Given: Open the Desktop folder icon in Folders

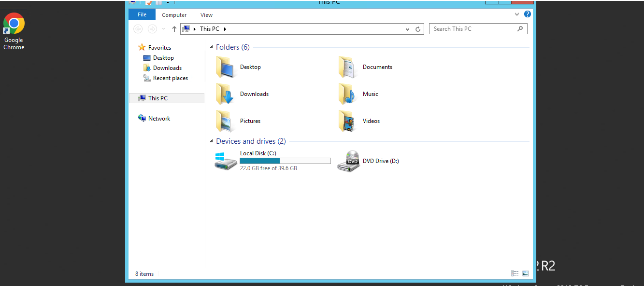Looking at the screenshot, I should 225,67.
